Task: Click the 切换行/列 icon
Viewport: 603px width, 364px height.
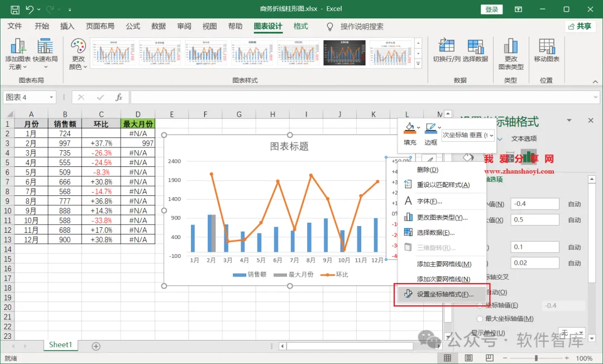Action: point(447,46)
